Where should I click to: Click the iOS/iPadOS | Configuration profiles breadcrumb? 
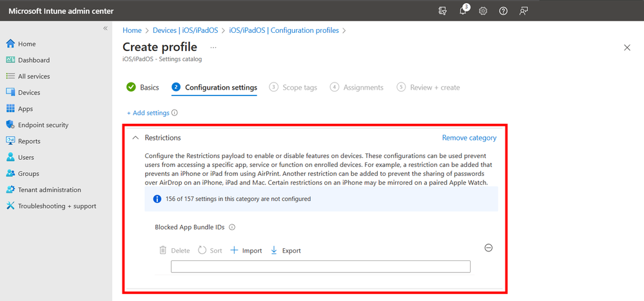click(284, 30)
